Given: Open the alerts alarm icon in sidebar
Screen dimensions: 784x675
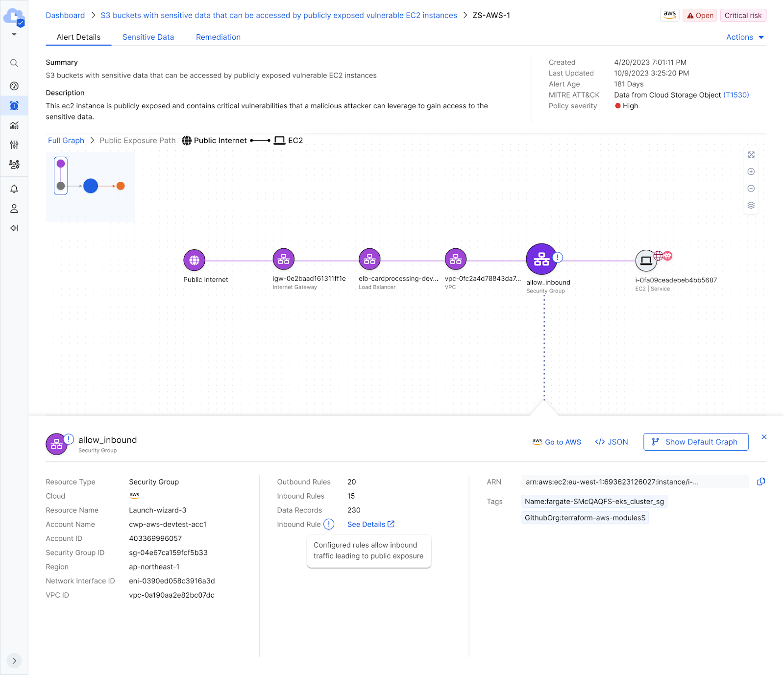Looking at the screenshot, I should 14,106.
